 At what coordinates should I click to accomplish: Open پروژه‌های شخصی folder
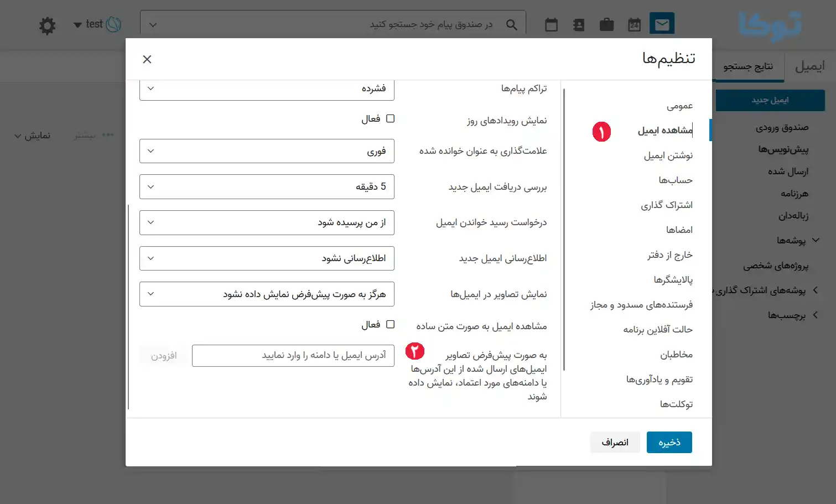[776, 266]
